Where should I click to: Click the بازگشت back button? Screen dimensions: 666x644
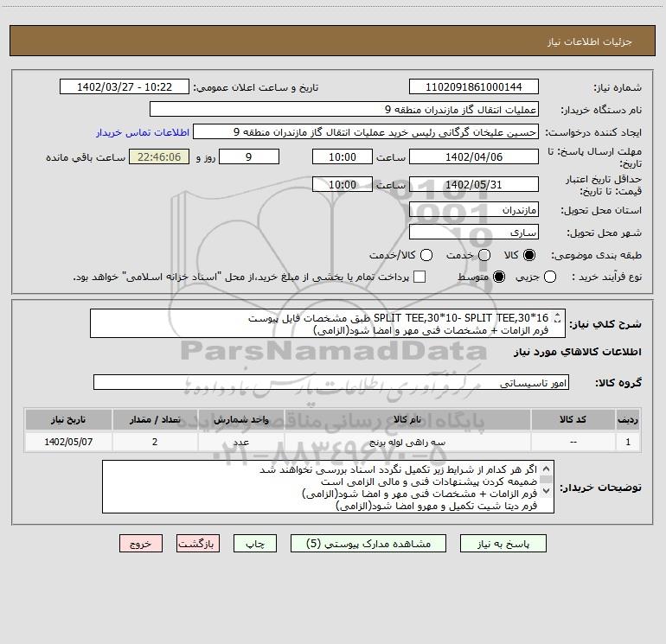(198, 544)
